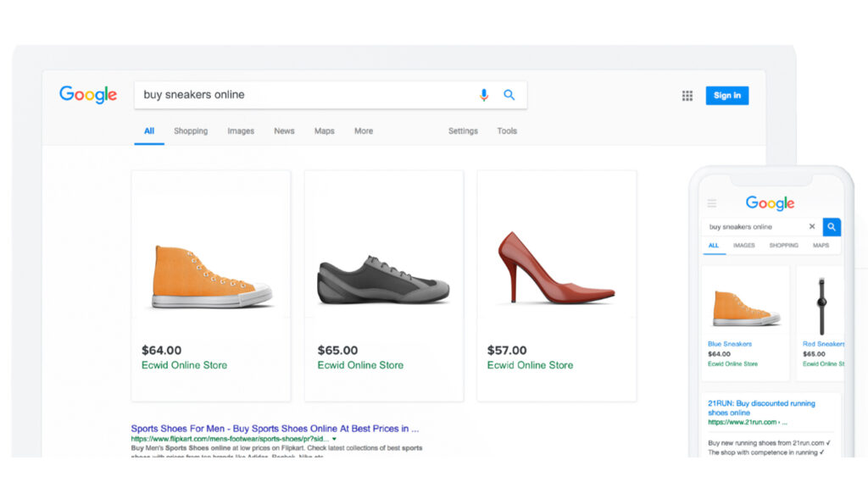Click the Google logo on the phone
Image resolution: width=868 pixels, height=488 pixels.
[x=770, y=203]
